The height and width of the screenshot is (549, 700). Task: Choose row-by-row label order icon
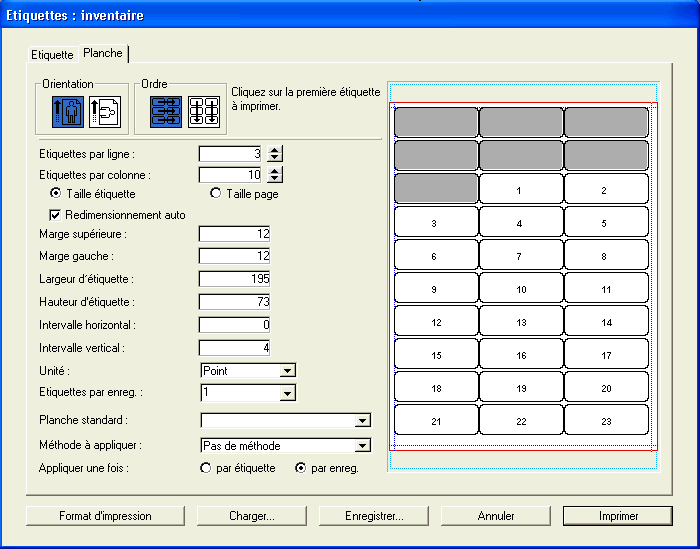tap(167, 111)
